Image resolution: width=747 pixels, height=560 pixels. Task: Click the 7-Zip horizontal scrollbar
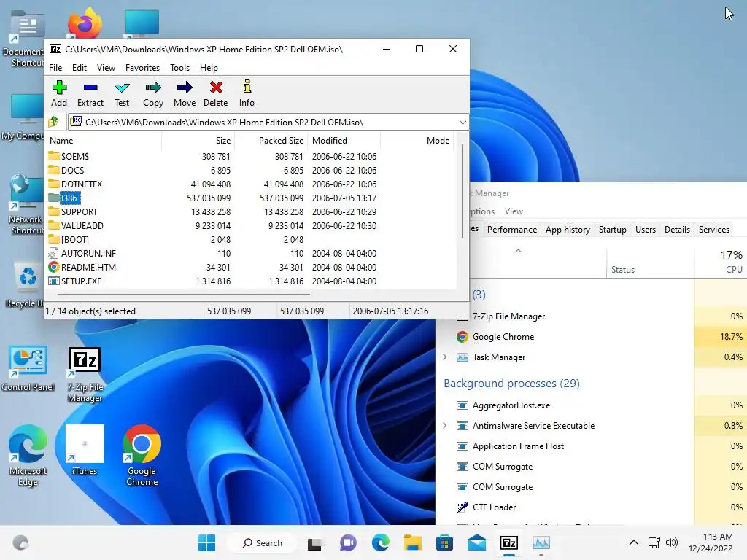coord(184,295)
